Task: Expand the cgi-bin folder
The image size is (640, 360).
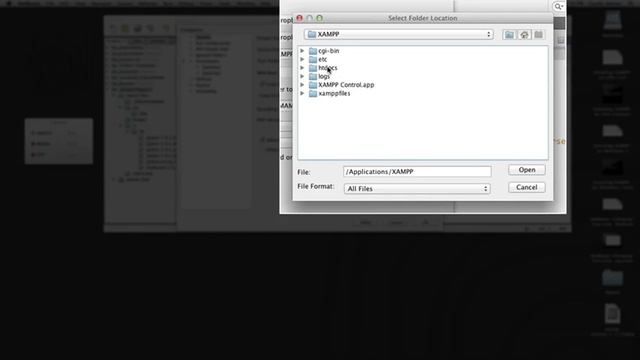Action: (x=302, y=51)
